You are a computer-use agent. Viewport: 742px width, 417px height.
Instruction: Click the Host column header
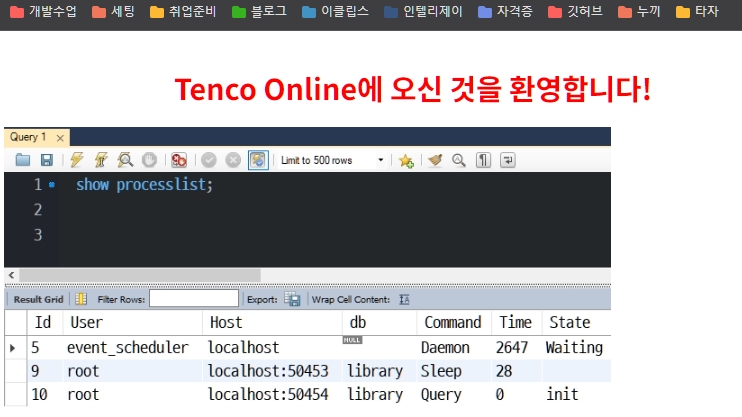[x=272, y=322]
